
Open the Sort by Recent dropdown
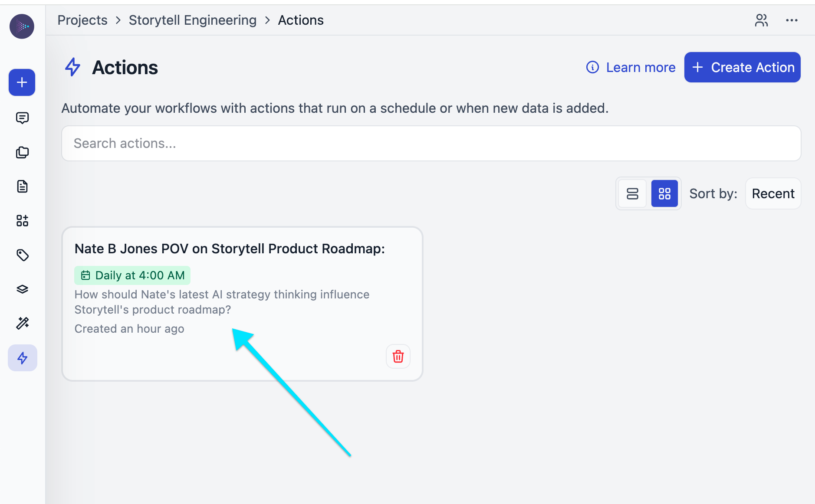(773, 193)
